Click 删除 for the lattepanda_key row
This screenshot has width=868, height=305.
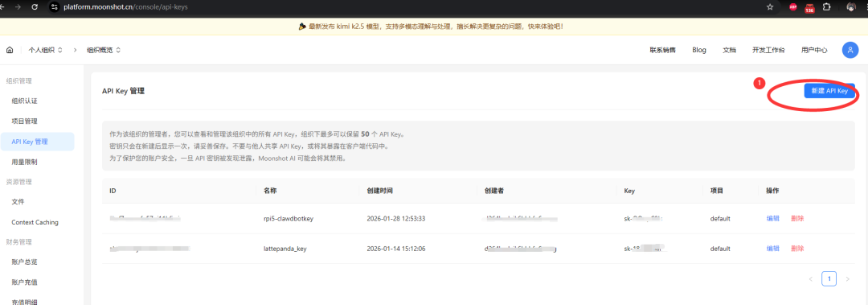point(798,249)
